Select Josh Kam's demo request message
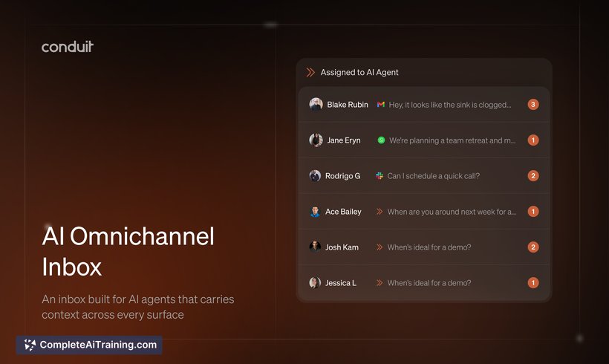The height and width of the screenshot is (364, 609). click(x=429, y=247)
